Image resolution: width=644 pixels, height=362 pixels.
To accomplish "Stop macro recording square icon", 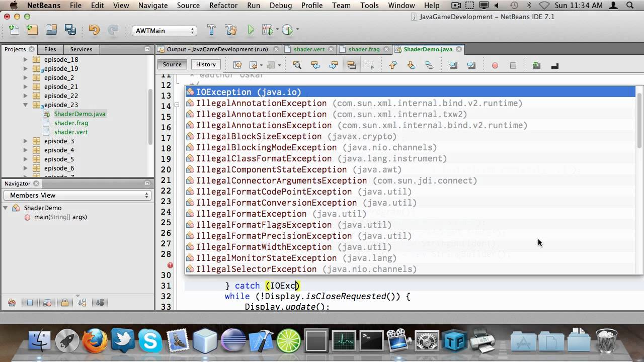I will 513,65.
